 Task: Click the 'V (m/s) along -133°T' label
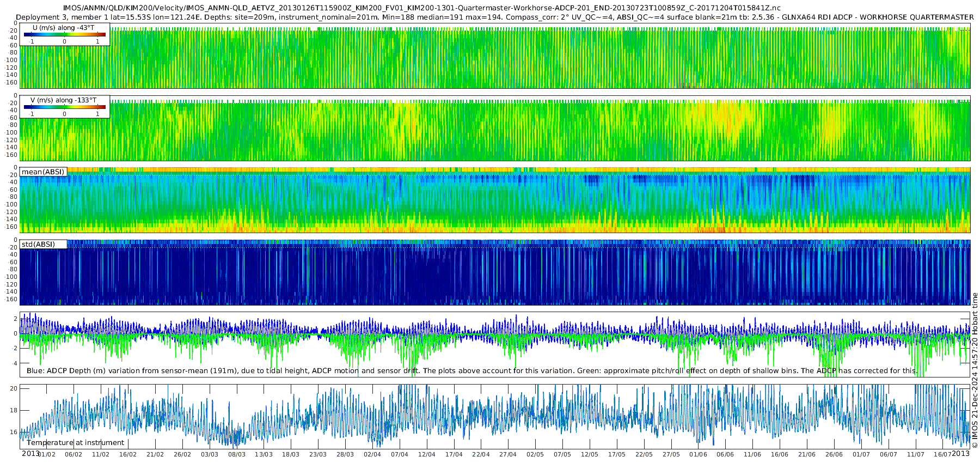pos(64,100)
